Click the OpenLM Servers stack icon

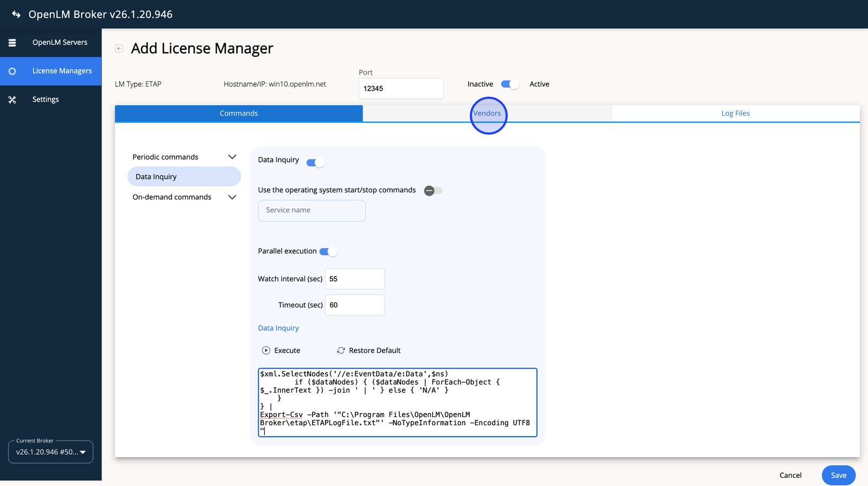click(x=12, y=42)
